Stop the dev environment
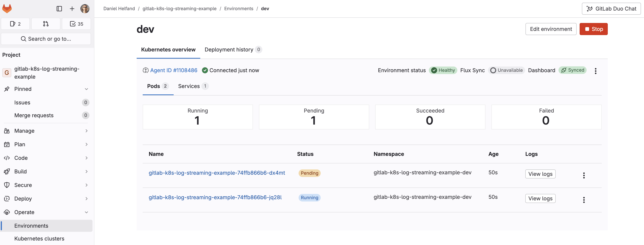644x245 pixels. 593,29
